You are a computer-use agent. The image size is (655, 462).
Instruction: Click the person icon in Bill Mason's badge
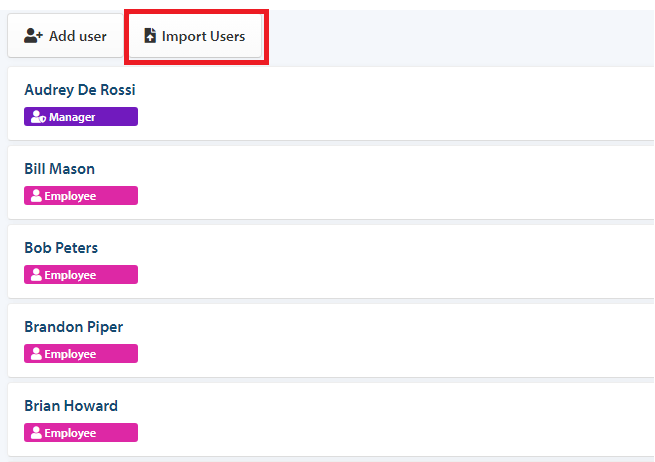[x=36, y=196]
